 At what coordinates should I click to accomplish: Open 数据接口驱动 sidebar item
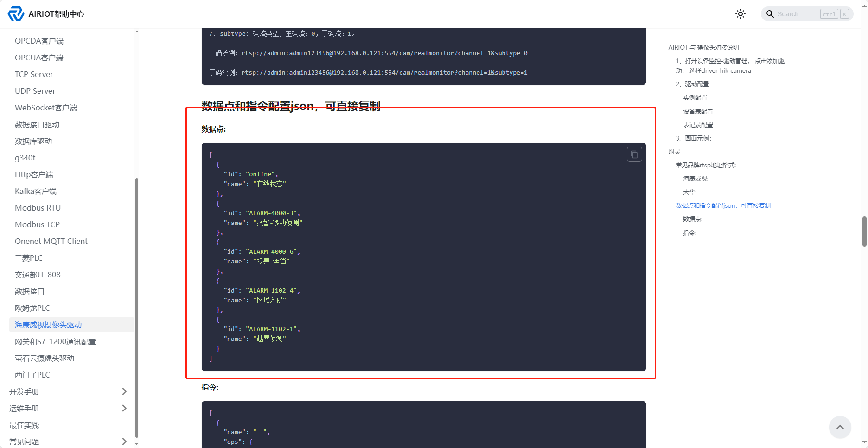point(37,124)
